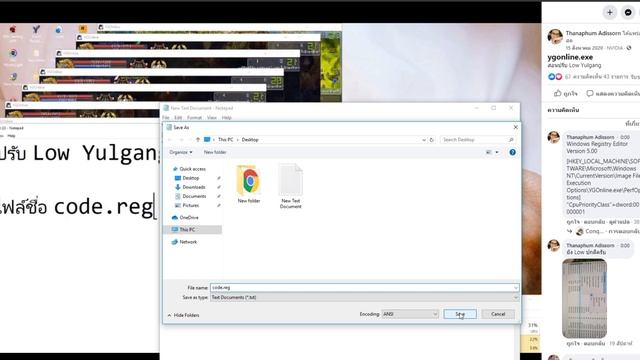Image resolution: width=640 pixels, height=360 pixels.
Task: Click the Facebook plus create icon
Action: (x=609, y=12)
